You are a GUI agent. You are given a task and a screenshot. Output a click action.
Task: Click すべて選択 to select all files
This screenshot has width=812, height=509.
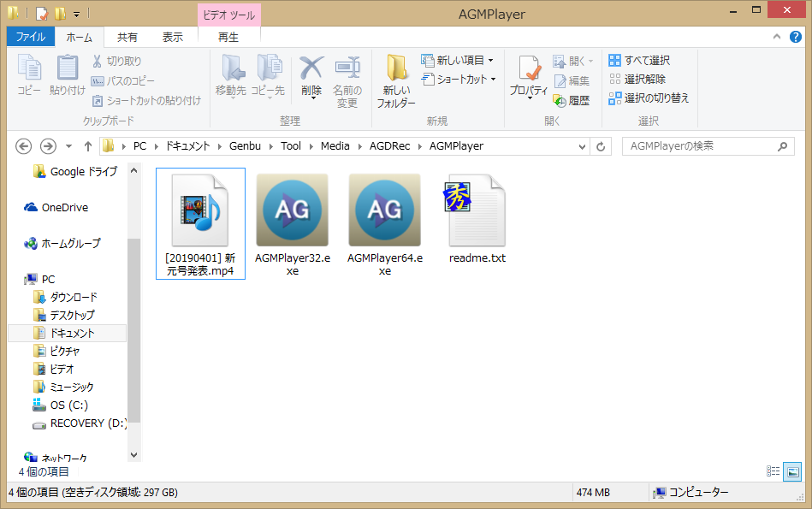pos(639,61)
